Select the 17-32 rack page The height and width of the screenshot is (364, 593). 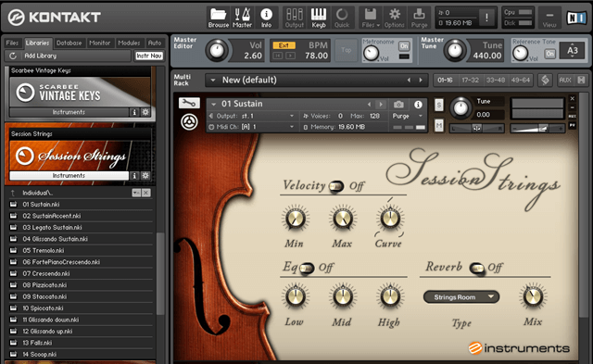pyautogui.click(x=470, y=81)
